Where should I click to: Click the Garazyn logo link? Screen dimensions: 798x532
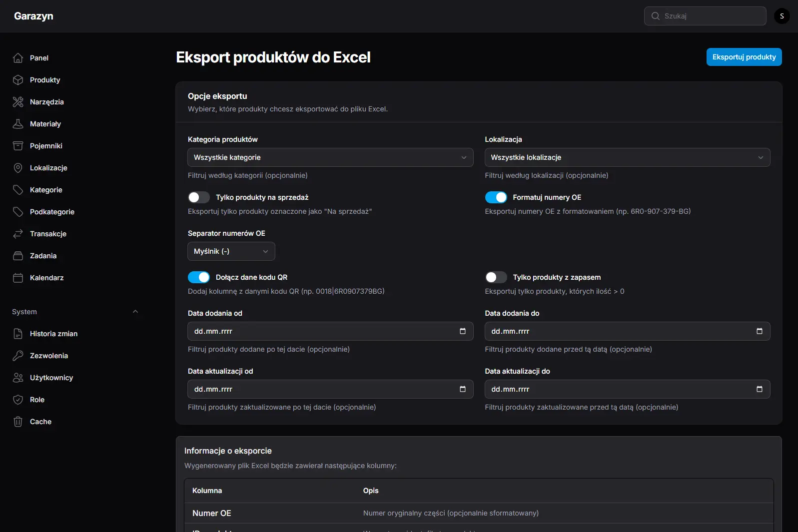pyautogui.click(x=33, y=16)
